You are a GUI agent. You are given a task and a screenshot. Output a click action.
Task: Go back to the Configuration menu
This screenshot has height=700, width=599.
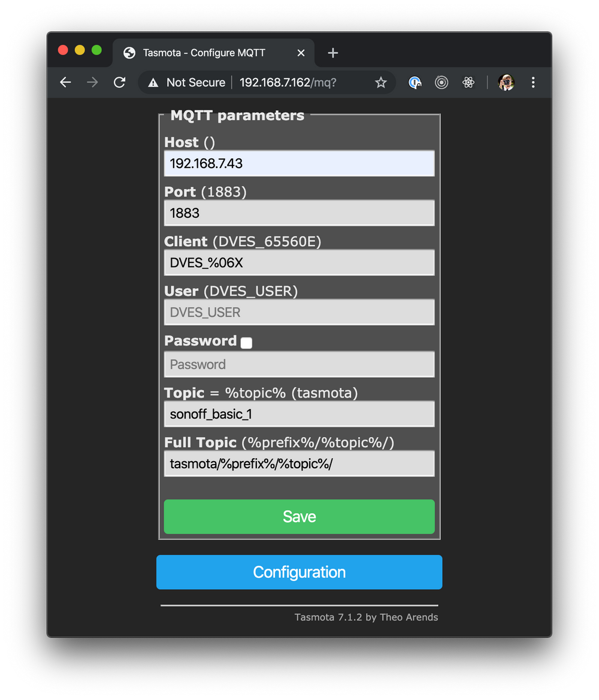pos(299,572)
